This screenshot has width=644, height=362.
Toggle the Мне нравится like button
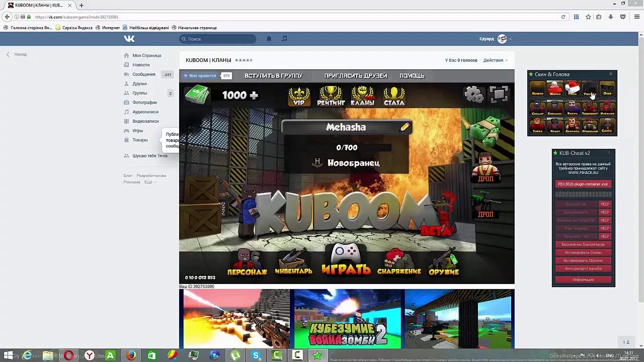(200, 75)
